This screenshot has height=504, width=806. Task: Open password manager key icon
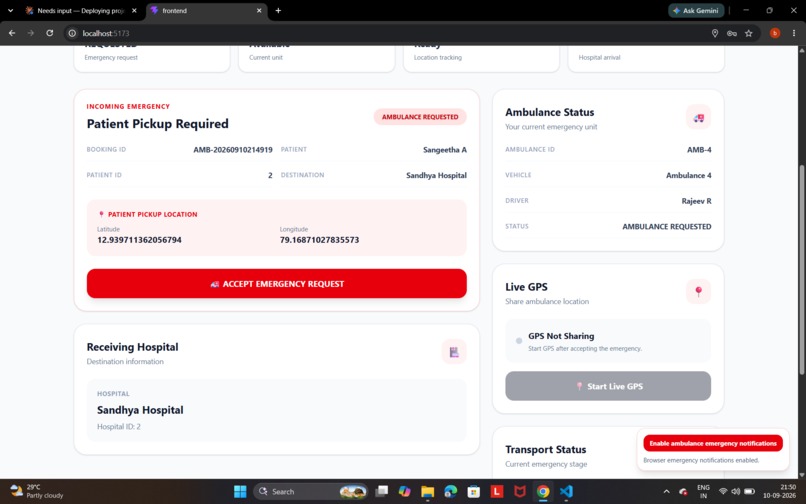731,33
